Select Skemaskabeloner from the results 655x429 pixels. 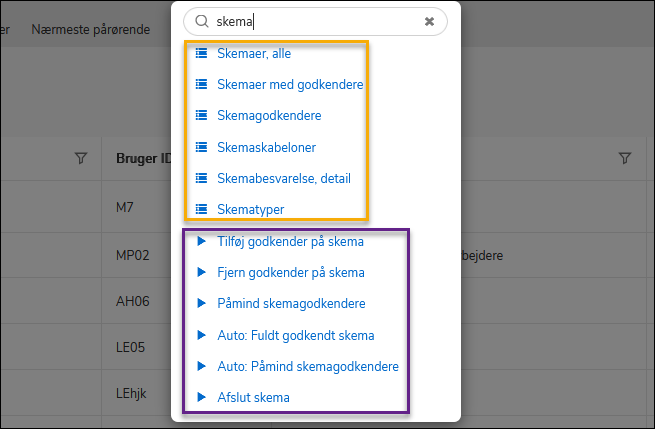[x=266, y=147]
